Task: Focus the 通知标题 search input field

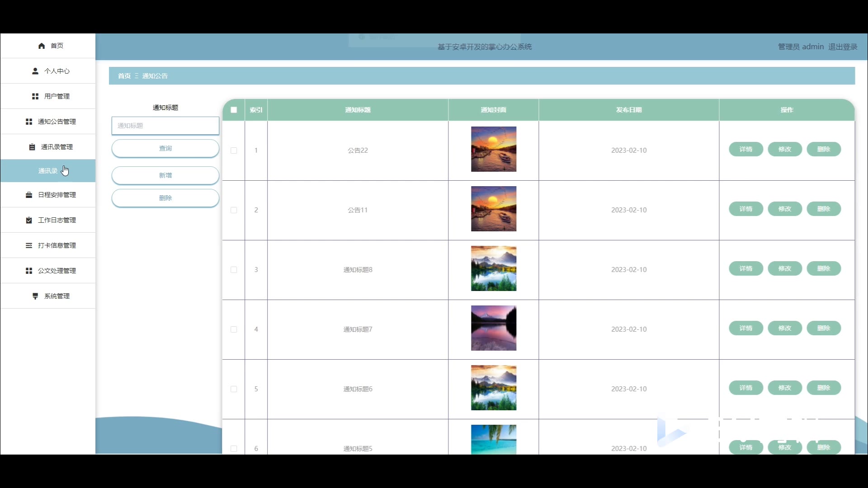Action: click(x=165, y=126)
